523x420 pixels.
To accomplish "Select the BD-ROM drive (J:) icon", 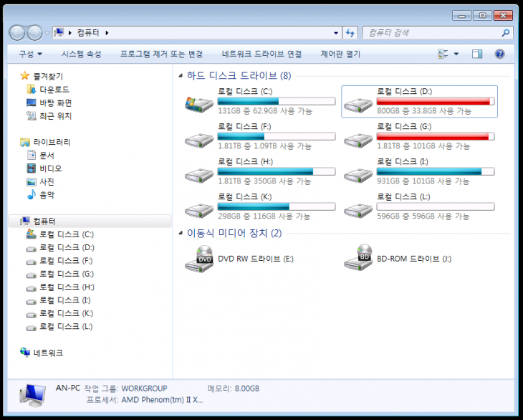I will pos(358,257).
